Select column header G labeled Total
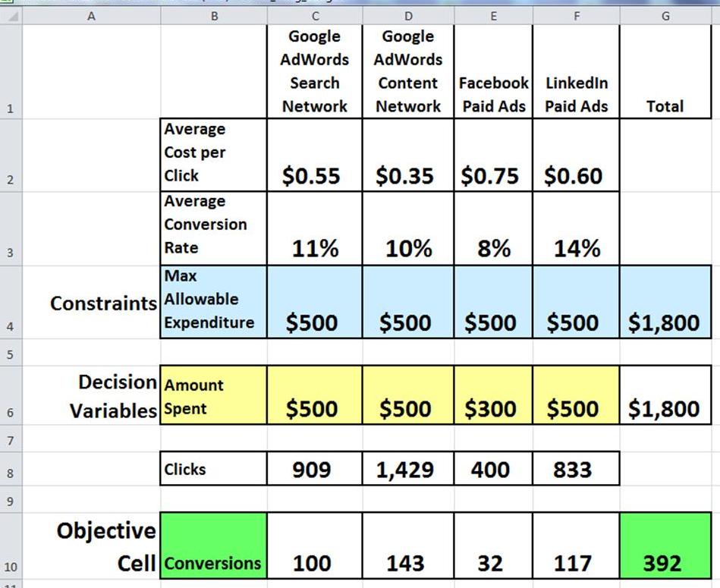This screenshot has height=588, width=720. (x=665, y=15)
